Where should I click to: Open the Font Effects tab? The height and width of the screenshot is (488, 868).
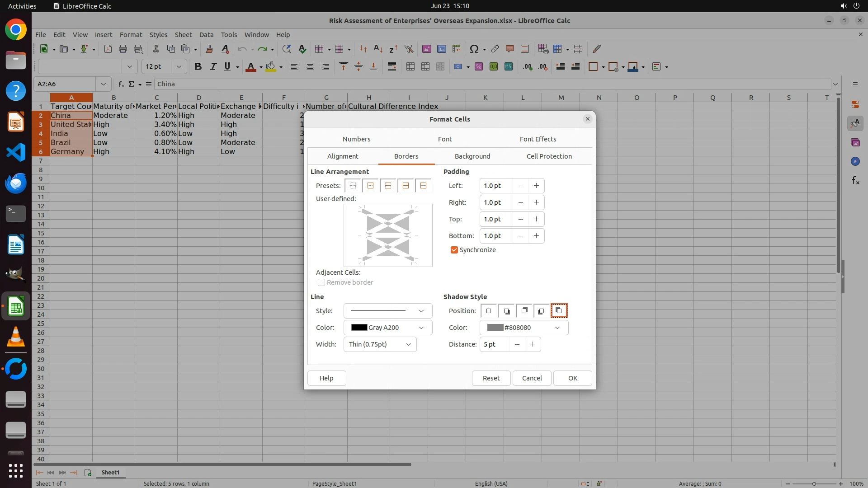[x=538, y=139]
